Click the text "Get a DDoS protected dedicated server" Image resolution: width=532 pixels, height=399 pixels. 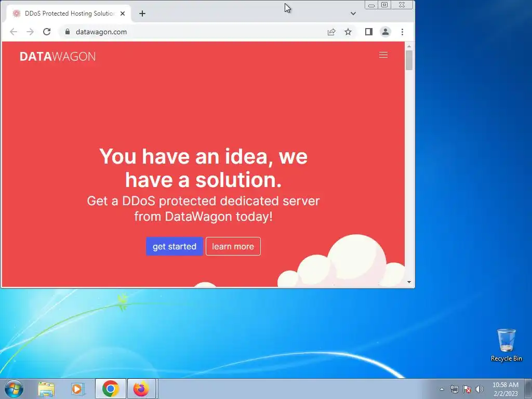(x=203, y=201)
